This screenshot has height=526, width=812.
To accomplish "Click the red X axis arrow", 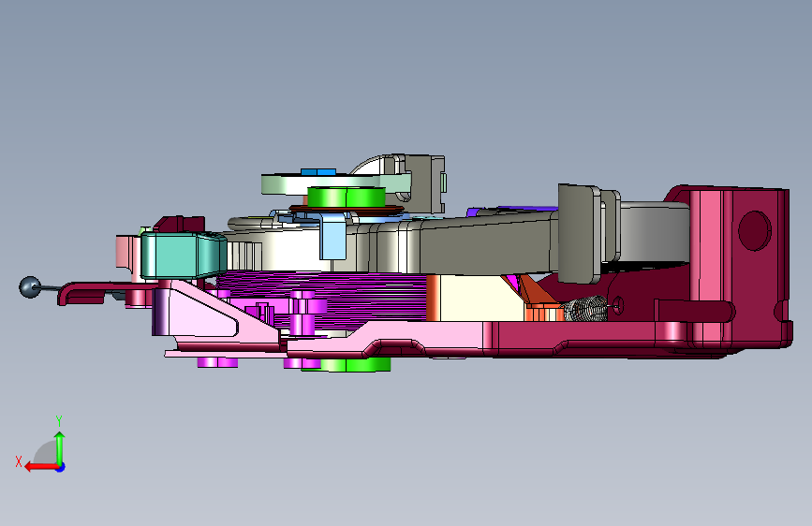I will coord(40,467).
